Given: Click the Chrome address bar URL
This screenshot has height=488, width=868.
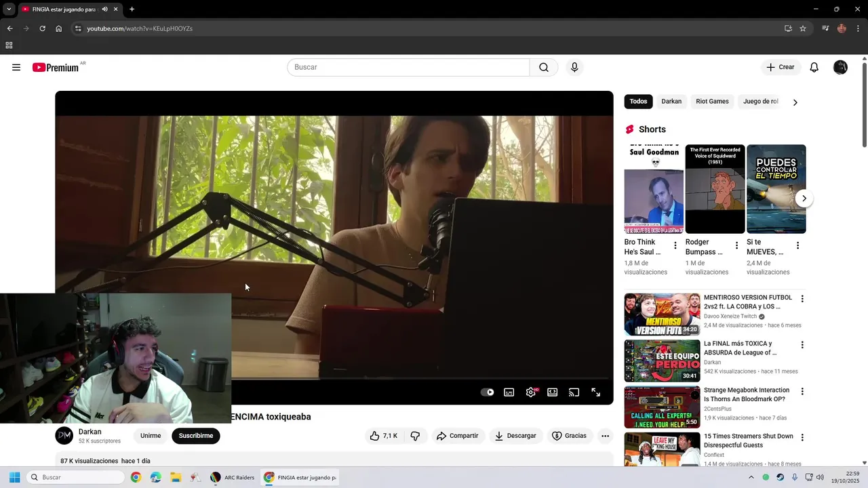Looking at the screenshot, I should [x=140, y=28].
